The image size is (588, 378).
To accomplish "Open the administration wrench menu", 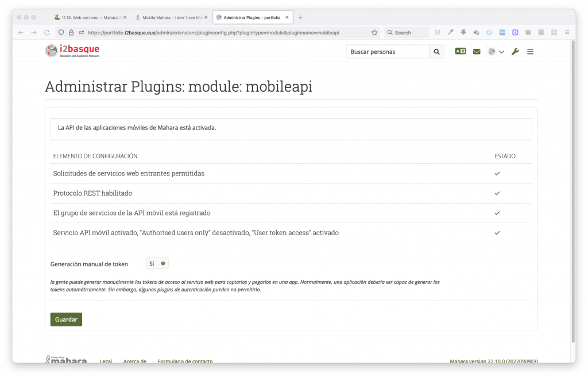I will (515, 52).
